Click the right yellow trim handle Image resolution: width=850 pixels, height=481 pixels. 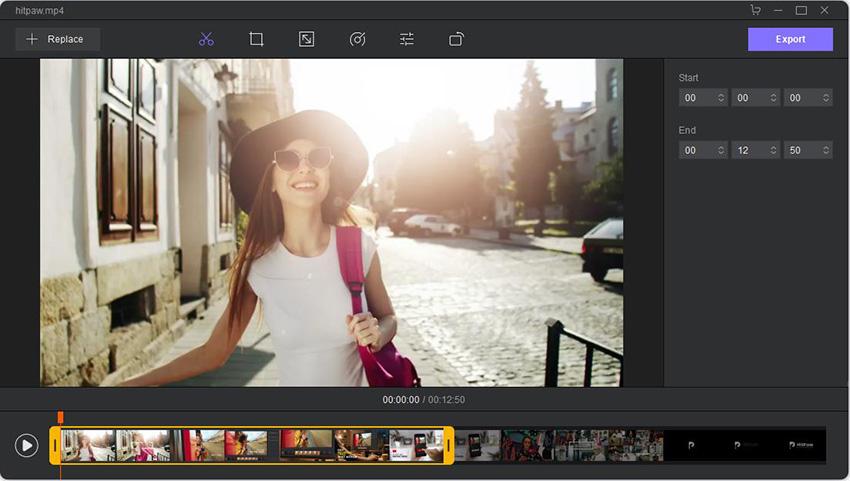coord(449,445)
